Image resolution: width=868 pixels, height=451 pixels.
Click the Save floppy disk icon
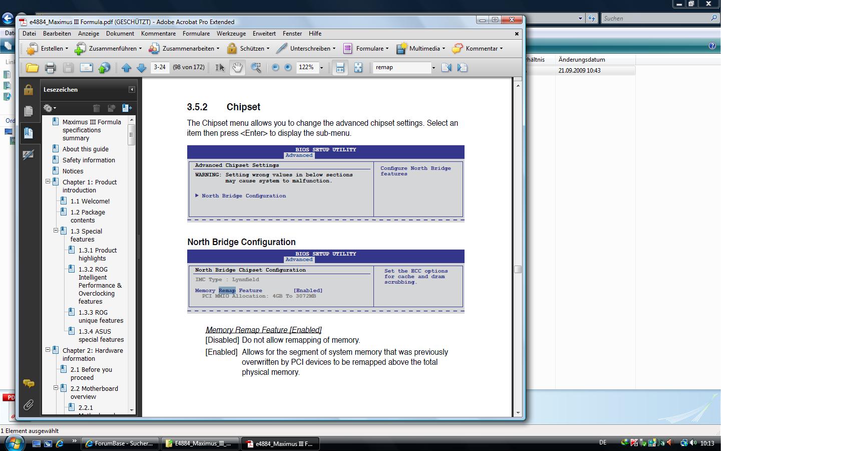click(68, 68)
